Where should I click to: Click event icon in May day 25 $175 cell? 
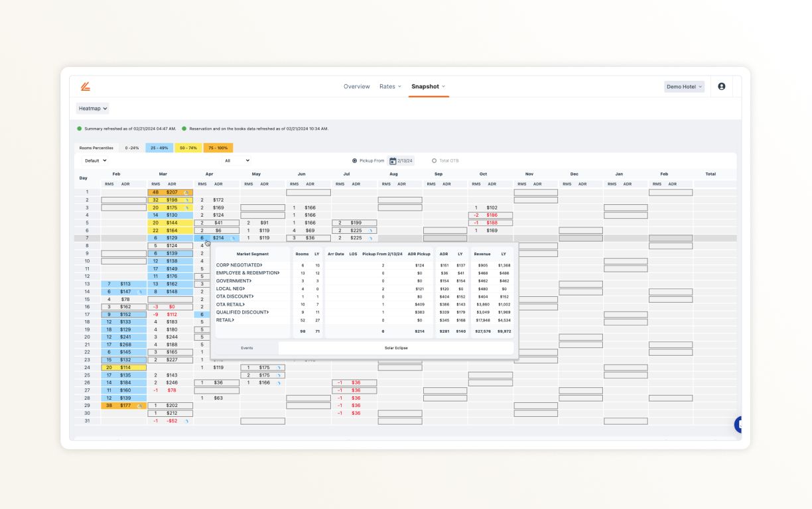coord(279,375)
